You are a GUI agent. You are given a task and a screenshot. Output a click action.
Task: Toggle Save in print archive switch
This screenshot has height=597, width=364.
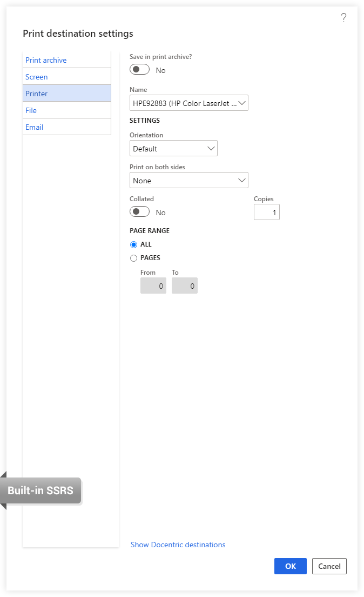[x=139, y=70]
